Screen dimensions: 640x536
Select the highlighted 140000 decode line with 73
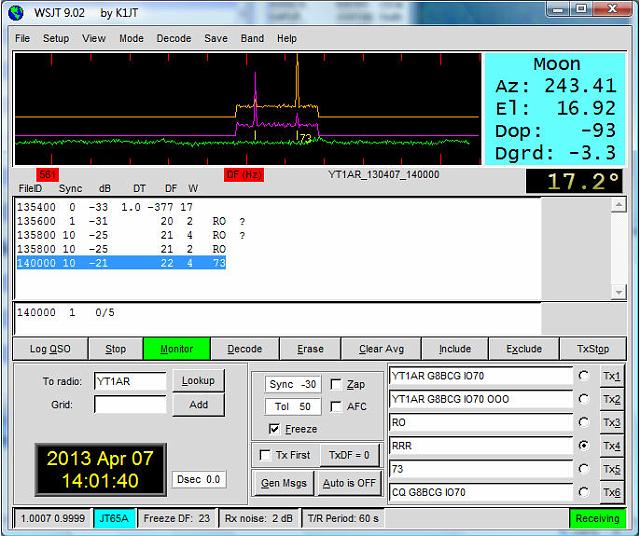pos(121,263)
